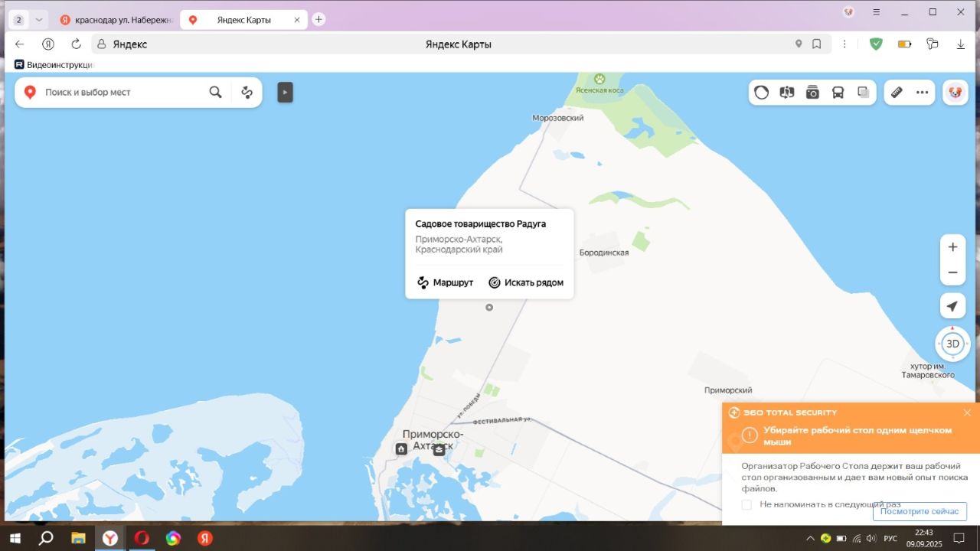Expand the tab groups dropdown arrow

(39, 20)
